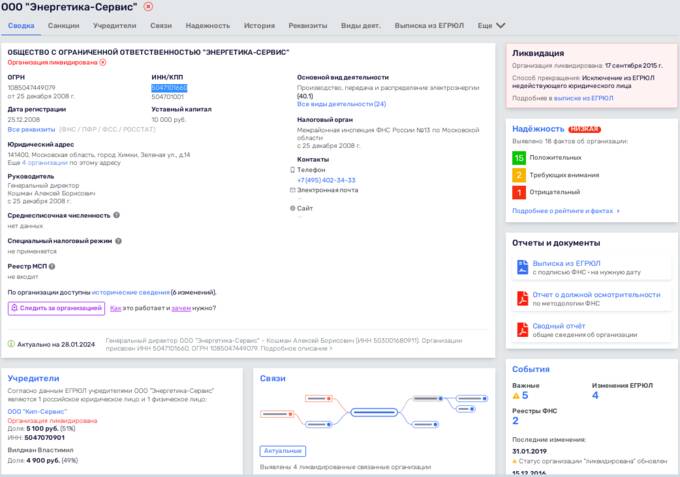Click the blue document icon for Выписка из ЕГРЮЛ
680x477 pixels.
[522, 267]
